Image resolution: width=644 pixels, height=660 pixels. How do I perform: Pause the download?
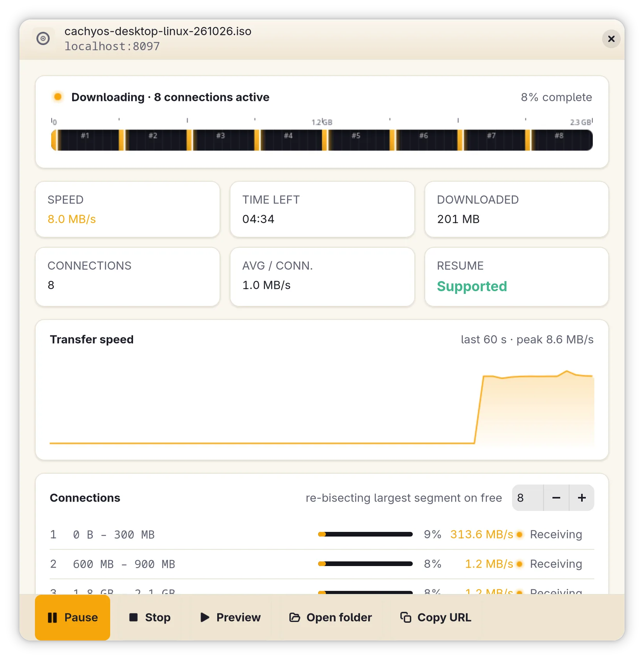coord(73,617)
